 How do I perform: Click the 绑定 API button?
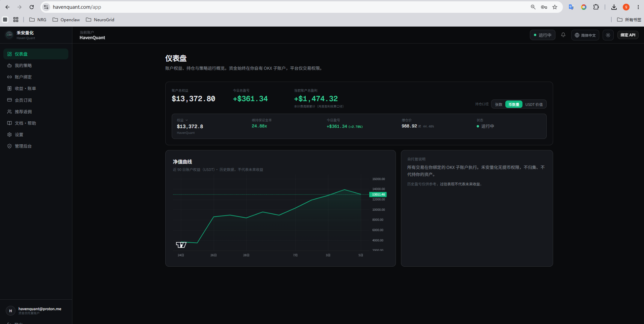pyautogui.click(x=628, y=35)
